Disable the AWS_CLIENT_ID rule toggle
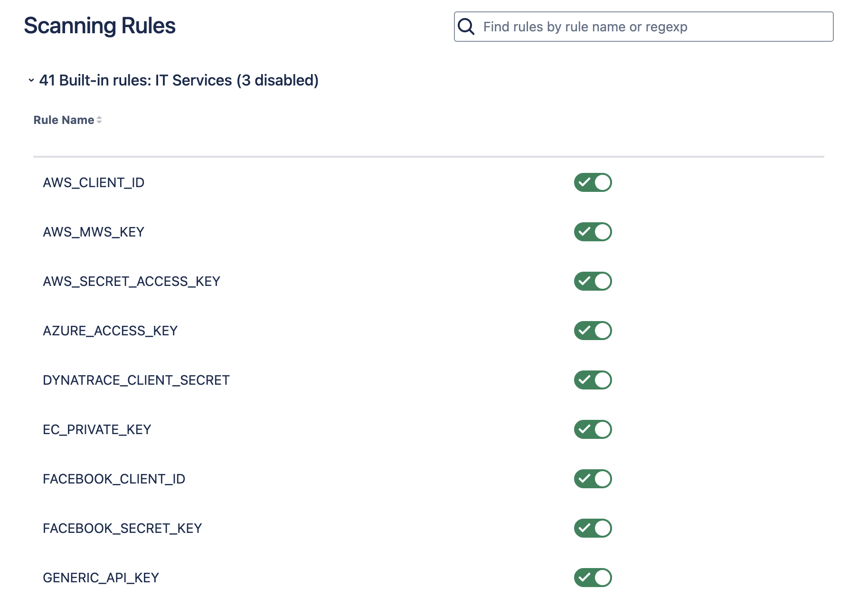The height and width of the screenshot is (607, 868). pos(593,182)
